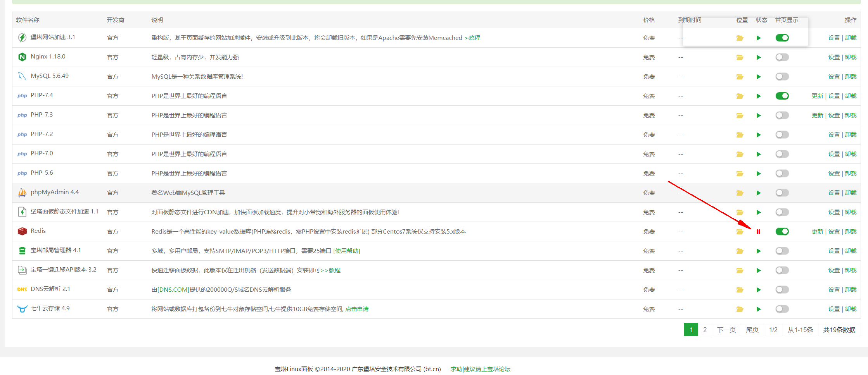Open folder icon in DNS云解析 2.1 row

[740, 290]
